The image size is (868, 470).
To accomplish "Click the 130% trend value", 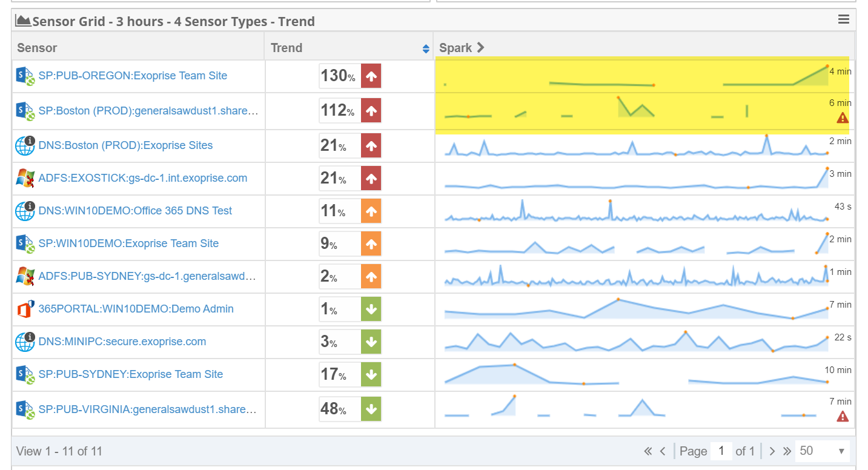I will coord(338,76).
